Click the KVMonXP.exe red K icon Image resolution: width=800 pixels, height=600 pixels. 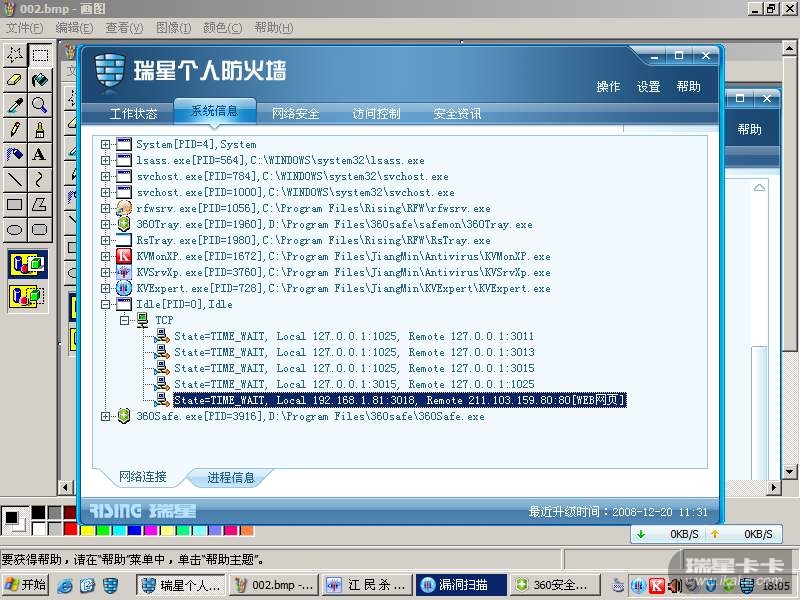[123, 256]
